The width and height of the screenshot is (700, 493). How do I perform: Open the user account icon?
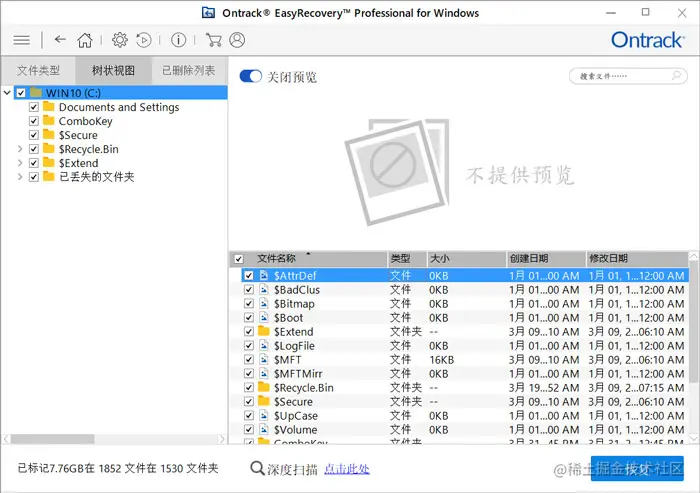pyautogui.click(x=237, y=40)
